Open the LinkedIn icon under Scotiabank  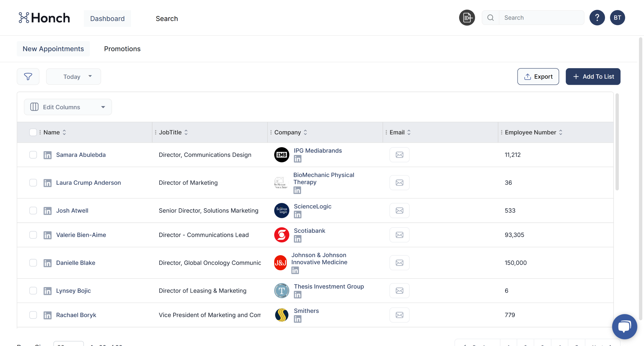[x=297, y=239]
